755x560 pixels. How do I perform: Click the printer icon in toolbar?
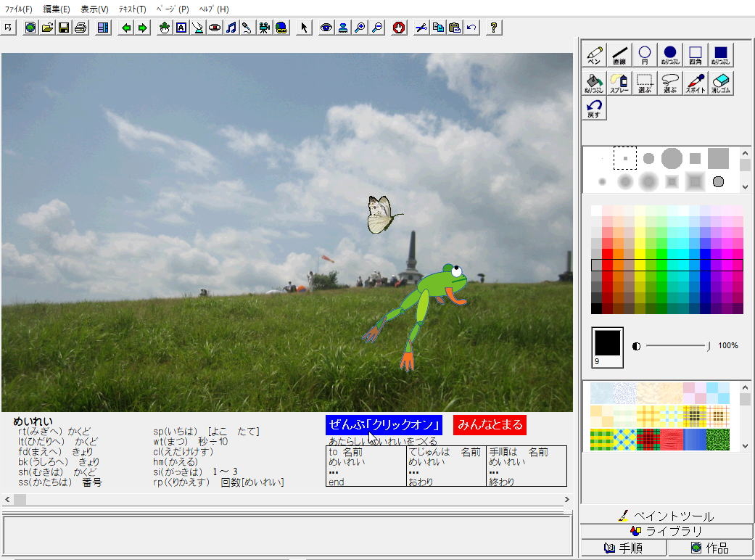tap(81, 28)
